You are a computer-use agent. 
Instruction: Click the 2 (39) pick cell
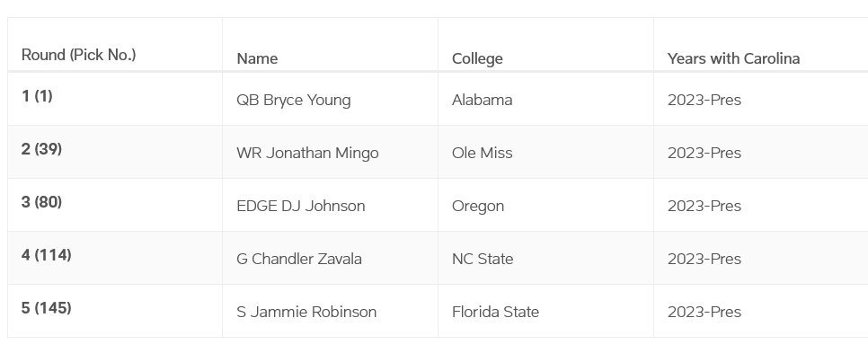(x=41, y=149)
